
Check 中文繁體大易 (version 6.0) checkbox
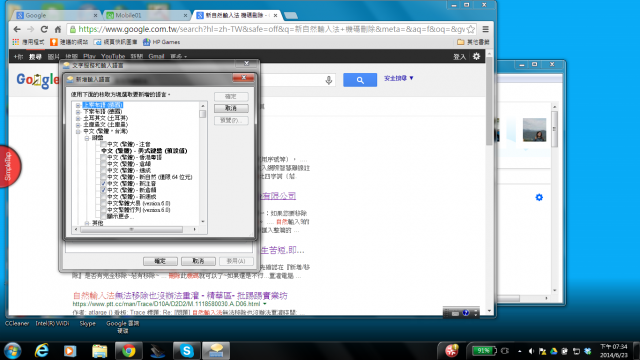tap(104, 203)
